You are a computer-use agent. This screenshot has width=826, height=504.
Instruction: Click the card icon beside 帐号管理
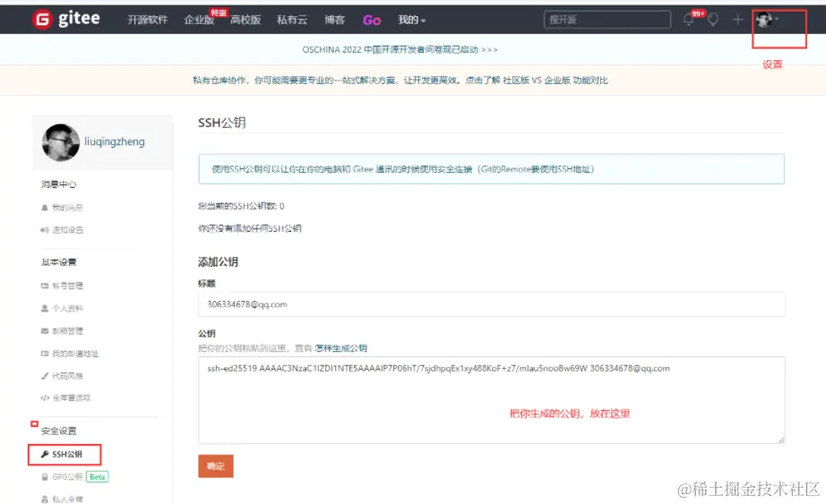point(45,286)
